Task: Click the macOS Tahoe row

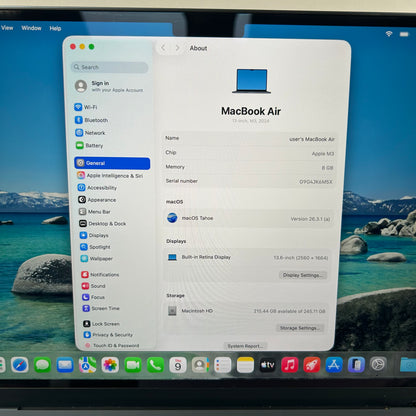Action: point(248,218)
